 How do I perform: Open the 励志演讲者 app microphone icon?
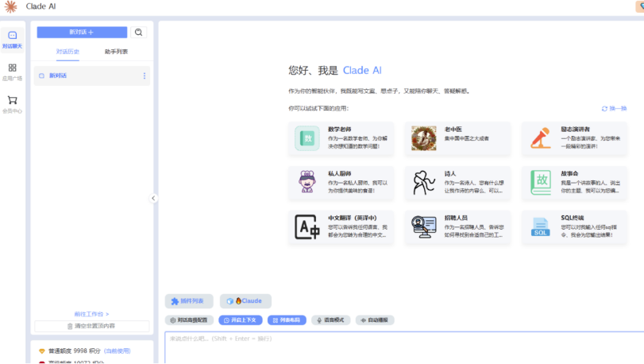coord(541,138)
